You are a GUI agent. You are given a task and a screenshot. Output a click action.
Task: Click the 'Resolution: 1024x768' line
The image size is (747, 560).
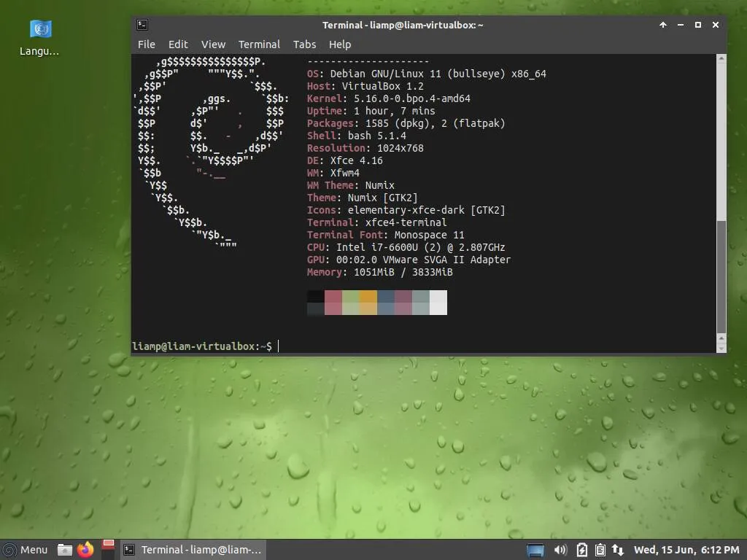(365, 148)
